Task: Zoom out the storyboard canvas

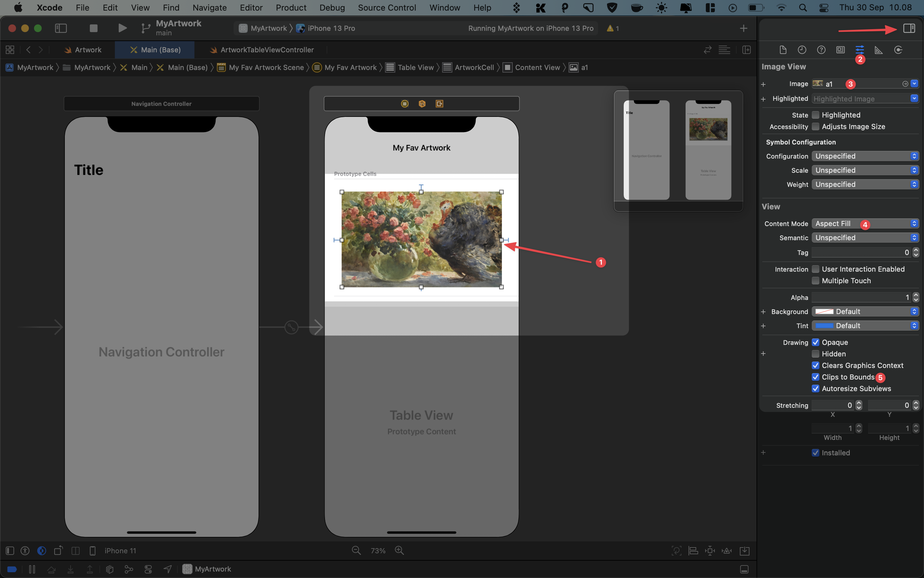Action: 356,550
